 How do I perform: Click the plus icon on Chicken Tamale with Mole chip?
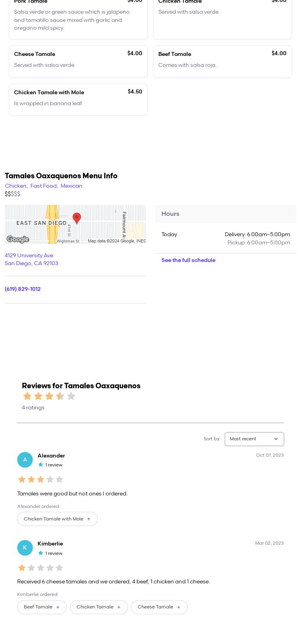click(x=89, y=519)
